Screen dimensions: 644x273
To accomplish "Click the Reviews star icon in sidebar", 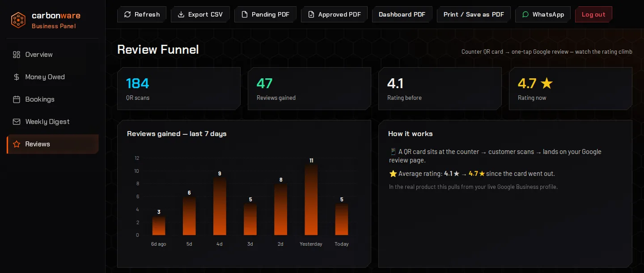I will pyautogui.click(x=17, y=144).
